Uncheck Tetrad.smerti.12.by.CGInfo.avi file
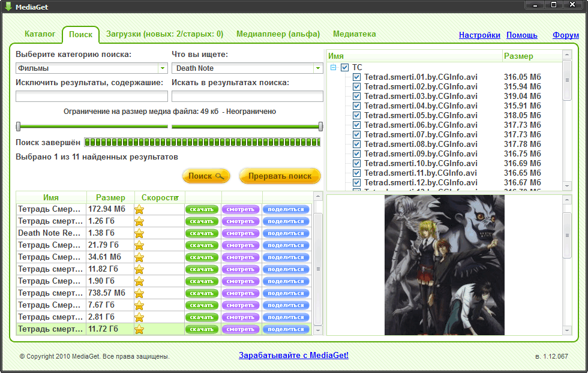The height and width of the screenshot is (373, 588). [x=356, y=182]
